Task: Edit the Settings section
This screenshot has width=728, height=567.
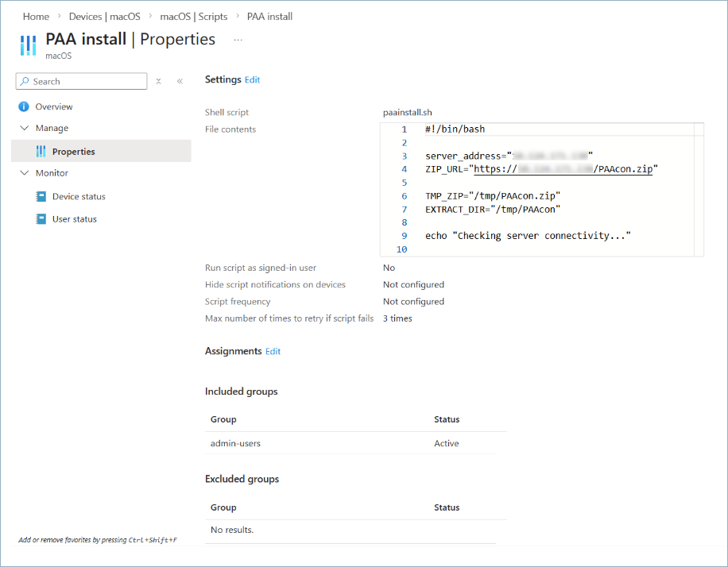Action: pos(252,79)
